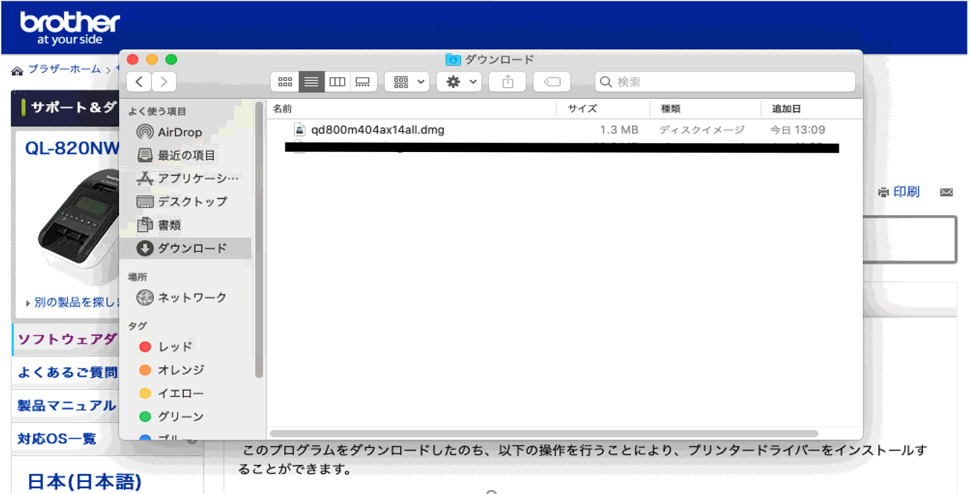This screenshot has width=970, height=494.
Task: Click the sidebar vertical scrollbar
Action: coord(259,239)
